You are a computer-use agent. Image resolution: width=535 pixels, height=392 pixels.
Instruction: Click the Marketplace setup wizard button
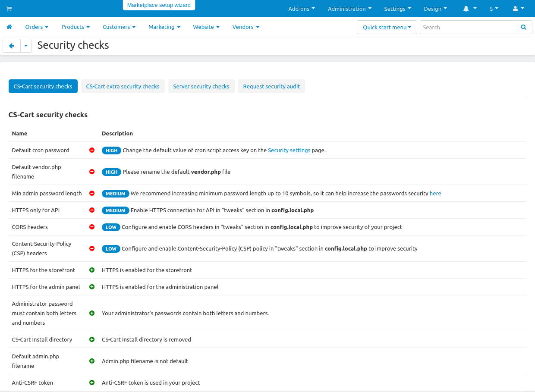pyautogui.click(x=159, y=5)
